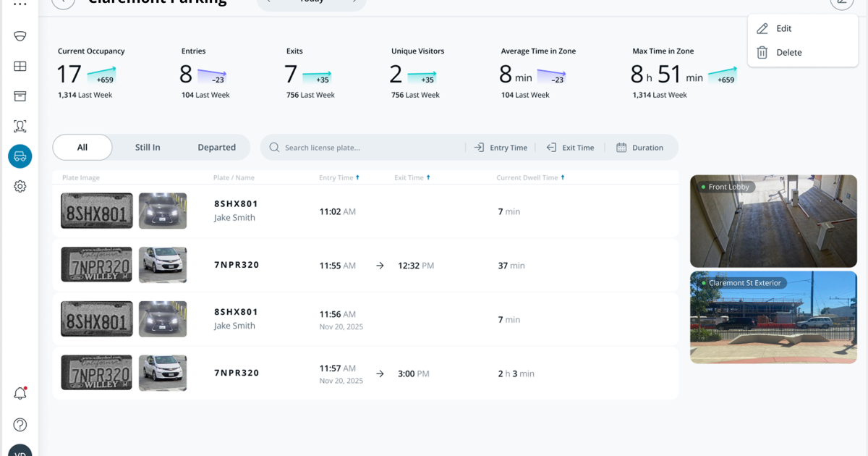This screenshot has height=456, width=868.
Task: Select the All filter tab
Action: (x=82, y=148)
